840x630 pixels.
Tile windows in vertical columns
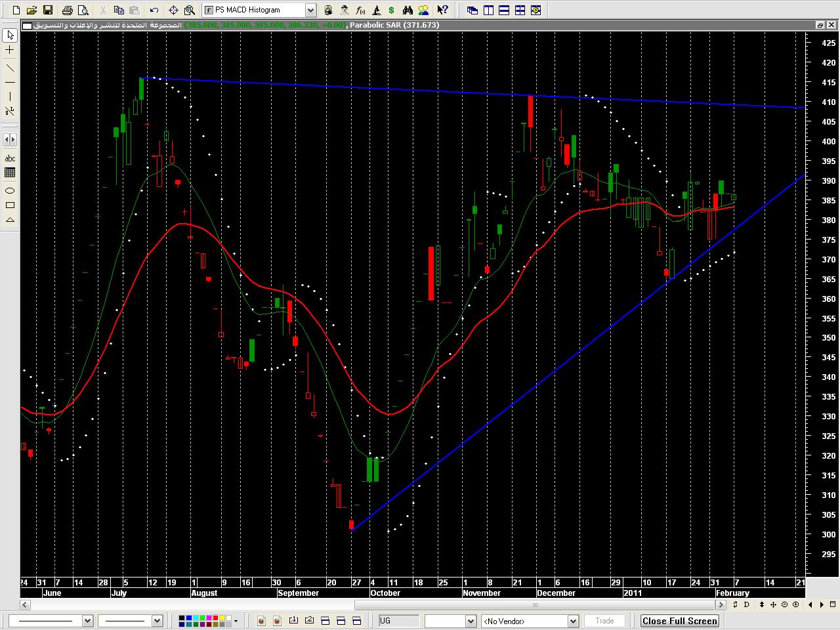tap(488, 10)
